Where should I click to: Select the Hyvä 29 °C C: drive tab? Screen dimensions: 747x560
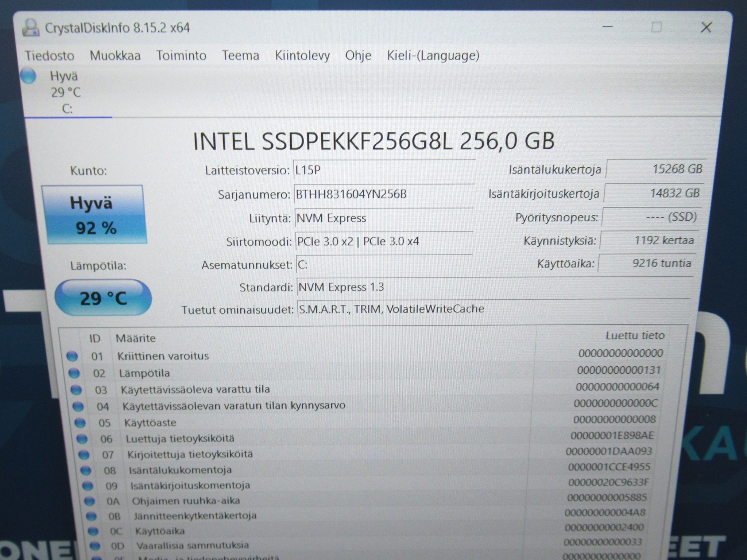click(66, 92)
